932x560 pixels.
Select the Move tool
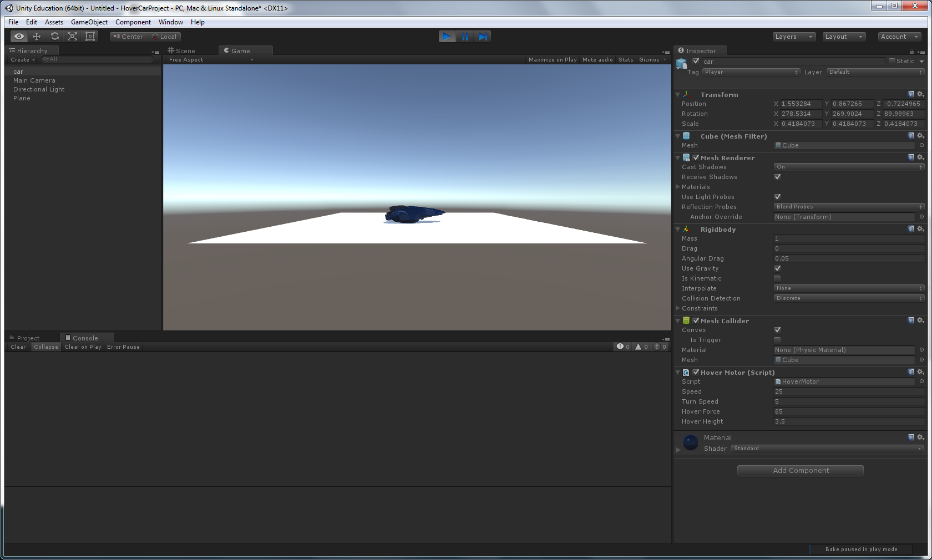point(37,37)
